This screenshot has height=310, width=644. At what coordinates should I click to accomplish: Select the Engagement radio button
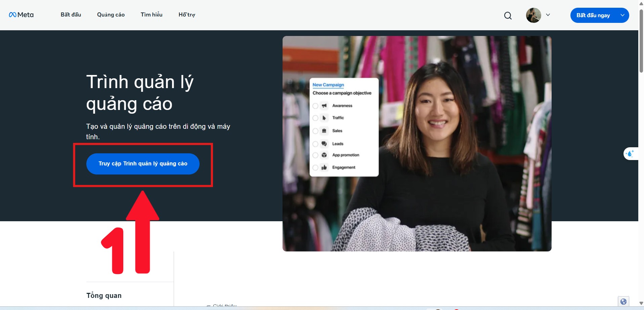click(315, 167)
